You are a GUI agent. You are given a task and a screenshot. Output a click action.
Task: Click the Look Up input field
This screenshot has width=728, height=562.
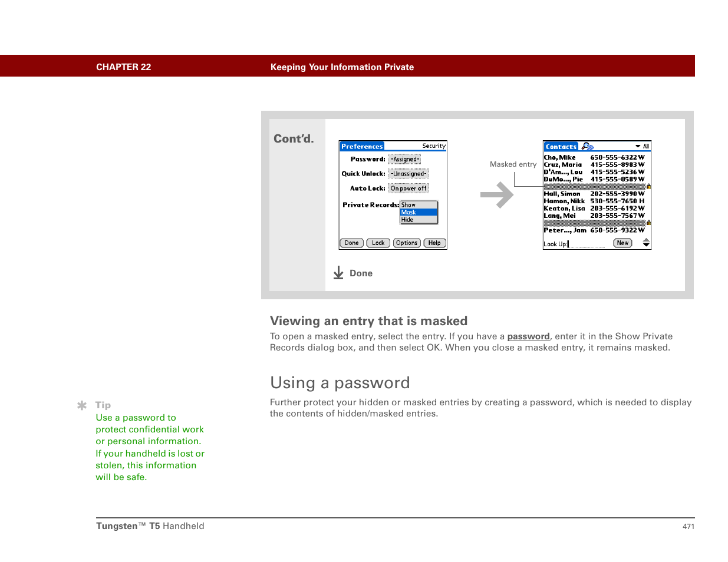coord(587,244)
